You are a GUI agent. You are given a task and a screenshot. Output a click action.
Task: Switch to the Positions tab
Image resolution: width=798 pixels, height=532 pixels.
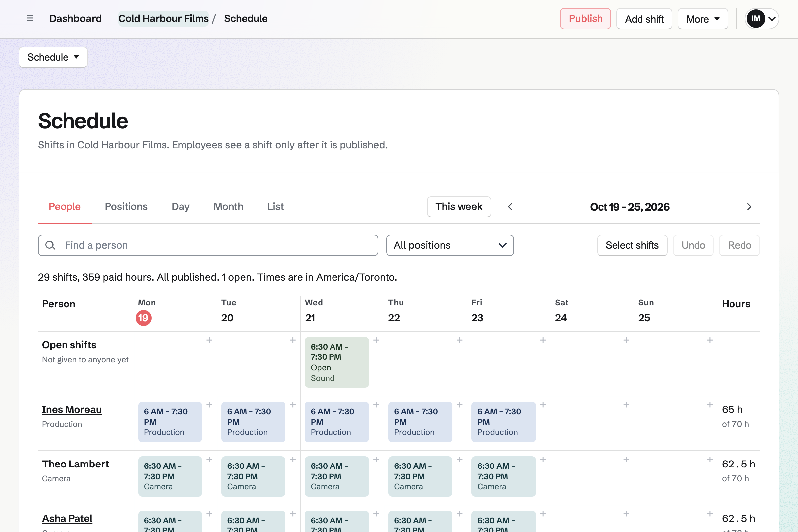pos(126,206)
